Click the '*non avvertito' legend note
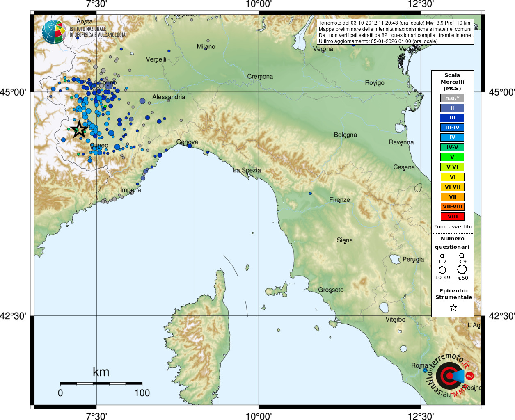 (x=453, y=227)
